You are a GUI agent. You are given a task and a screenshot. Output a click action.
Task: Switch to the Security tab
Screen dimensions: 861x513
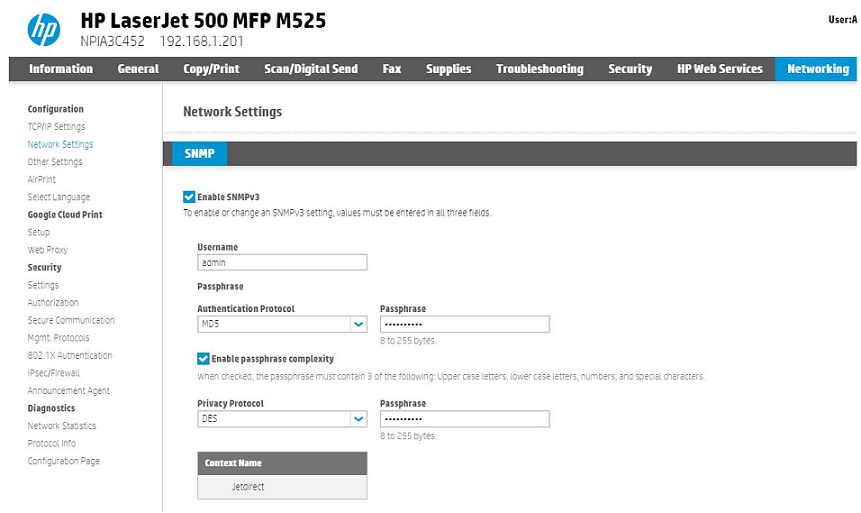pyautogui.click(x=630, y=69)
